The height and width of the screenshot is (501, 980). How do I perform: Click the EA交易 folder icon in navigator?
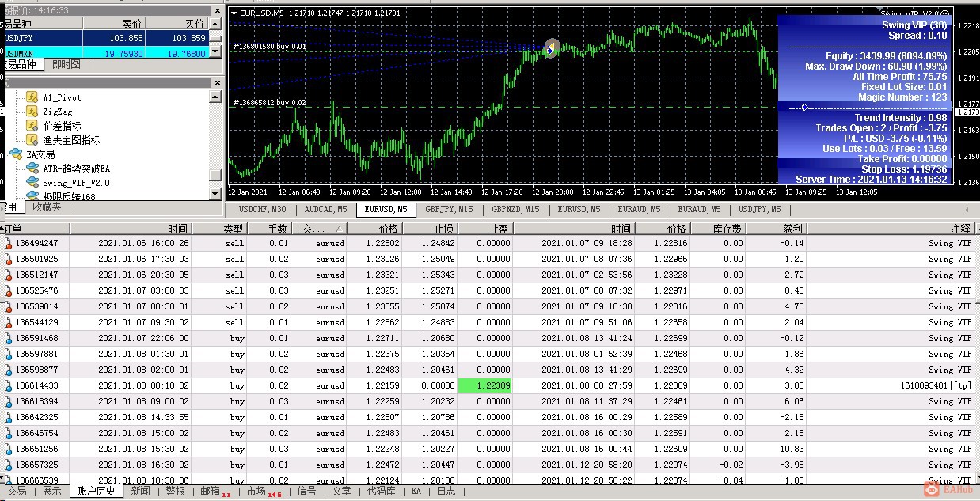click(x=15, y=154)
